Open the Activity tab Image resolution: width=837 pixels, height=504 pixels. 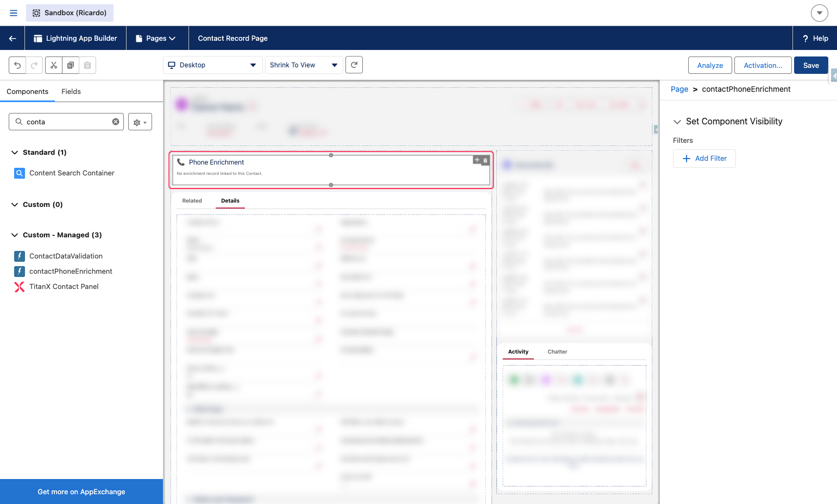pyautogui.click(x=518, y=352)
